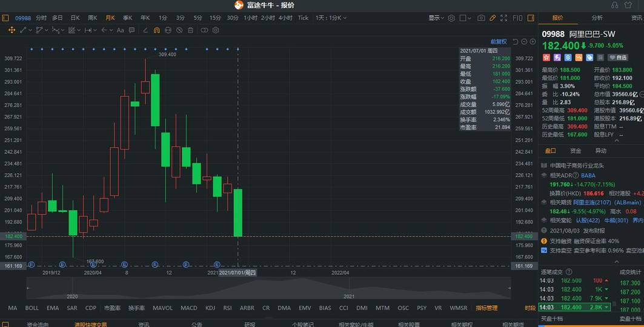644x327 pixels.
Task: Open the 显示 display dropdown
Action: point(436,18)
